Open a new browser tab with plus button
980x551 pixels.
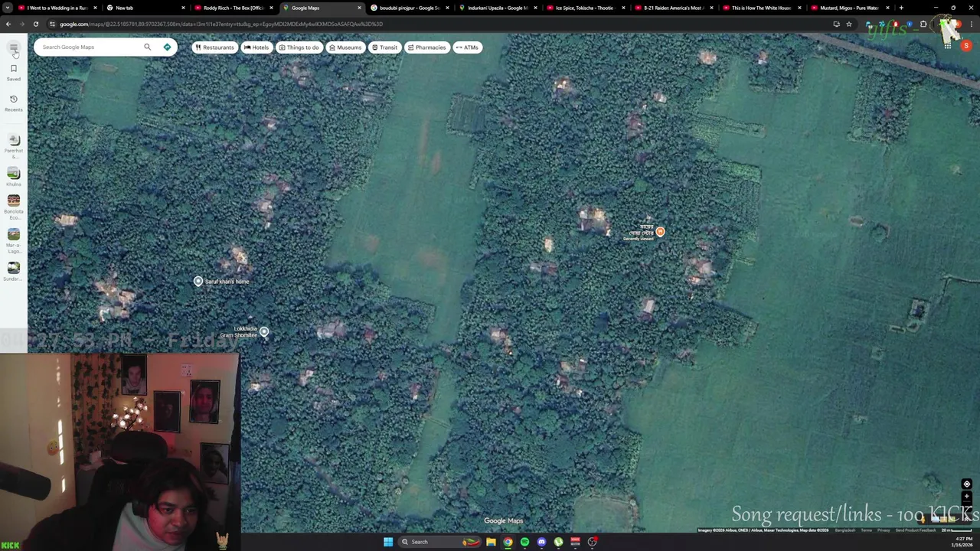pyautogui.click(x=901, y=8)
